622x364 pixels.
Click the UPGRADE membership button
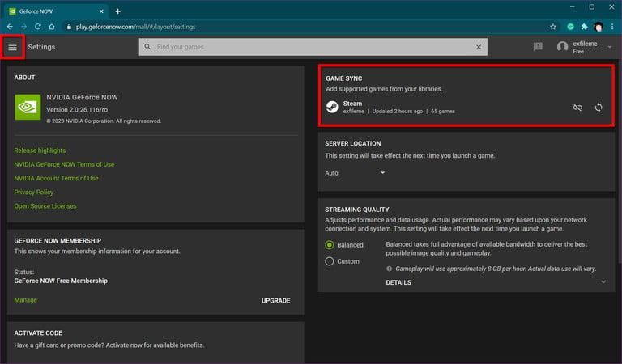tap(275, 301)
